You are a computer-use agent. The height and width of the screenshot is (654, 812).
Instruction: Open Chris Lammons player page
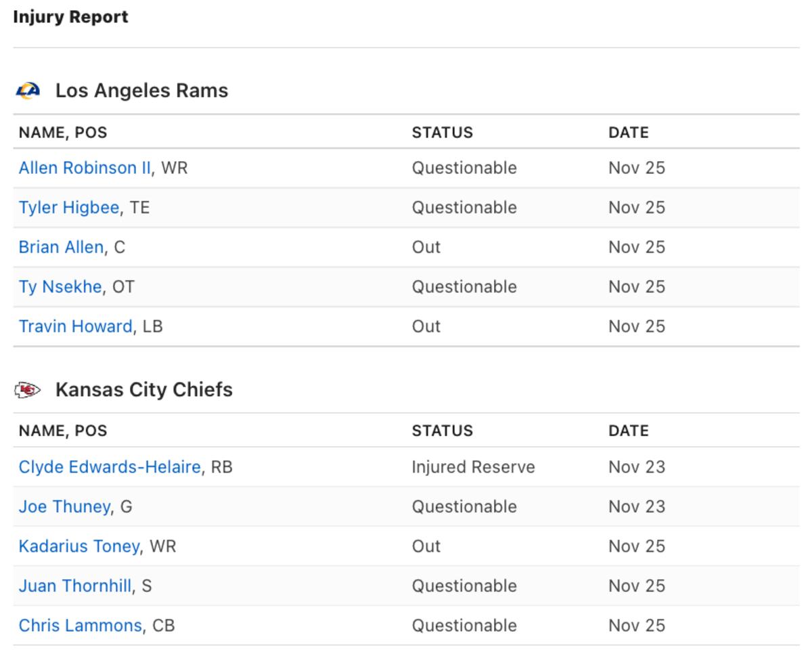click(x=80, y=626)
